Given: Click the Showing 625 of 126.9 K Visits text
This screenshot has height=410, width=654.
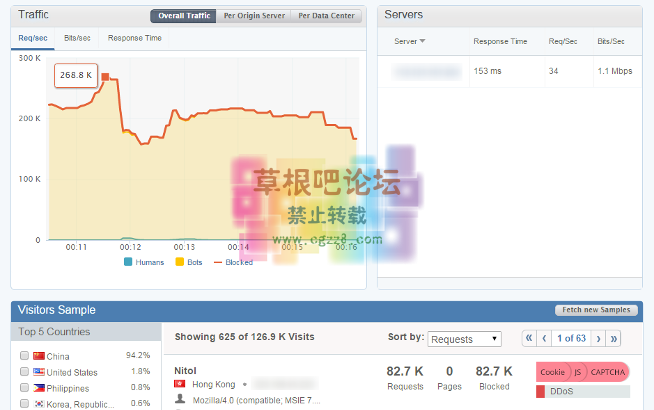Looking at the screenshot, I should (244, 337).
